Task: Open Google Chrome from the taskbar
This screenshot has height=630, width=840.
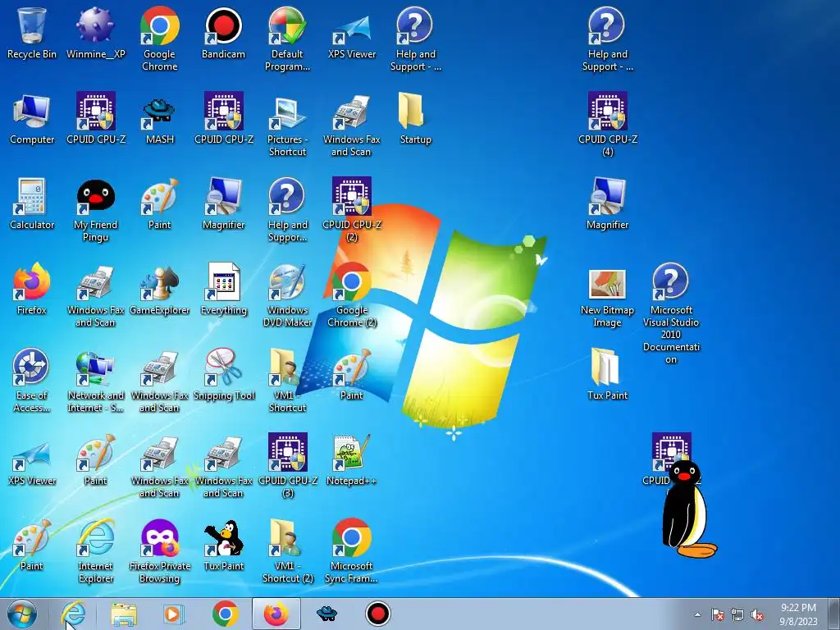Action: tap(225, 614)
